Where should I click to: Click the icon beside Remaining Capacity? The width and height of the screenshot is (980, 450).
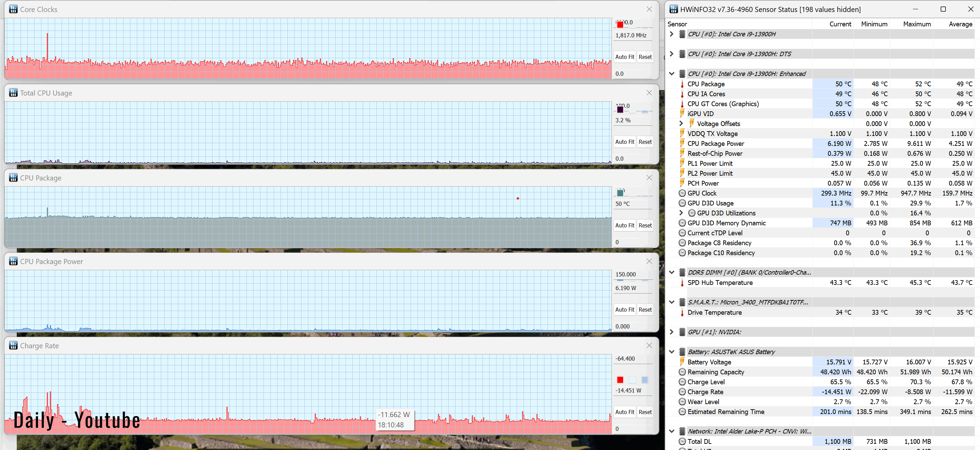click(682, 372)
